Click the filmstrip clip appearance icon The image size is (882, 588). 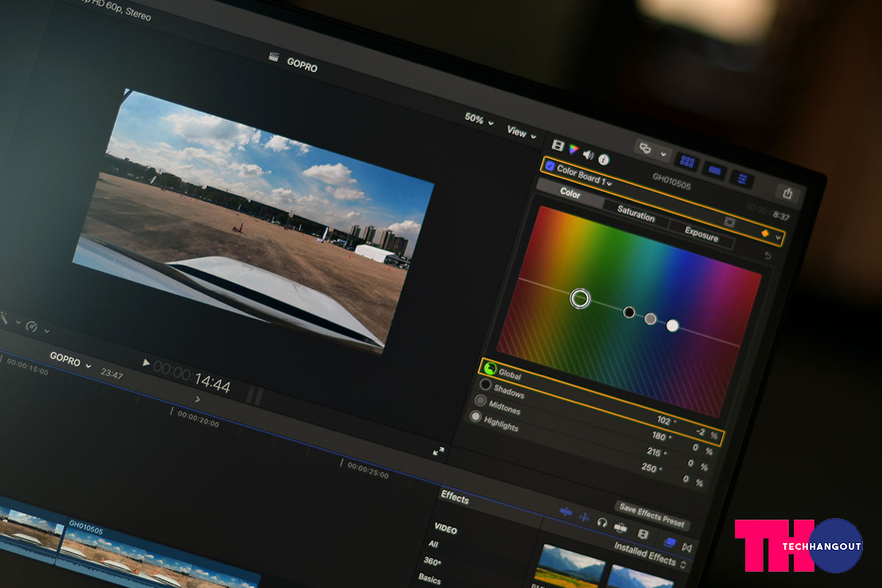(643, 534)
